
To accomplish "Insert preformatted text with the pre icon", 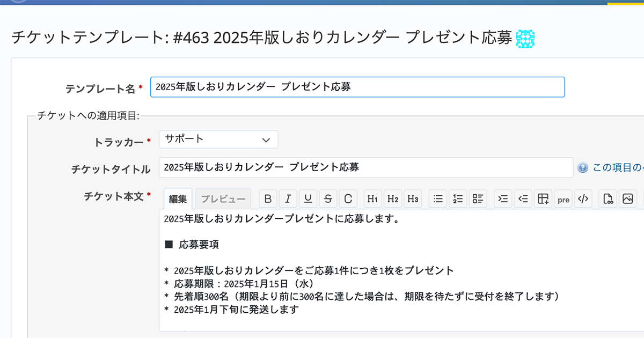I will coord(563,199).
